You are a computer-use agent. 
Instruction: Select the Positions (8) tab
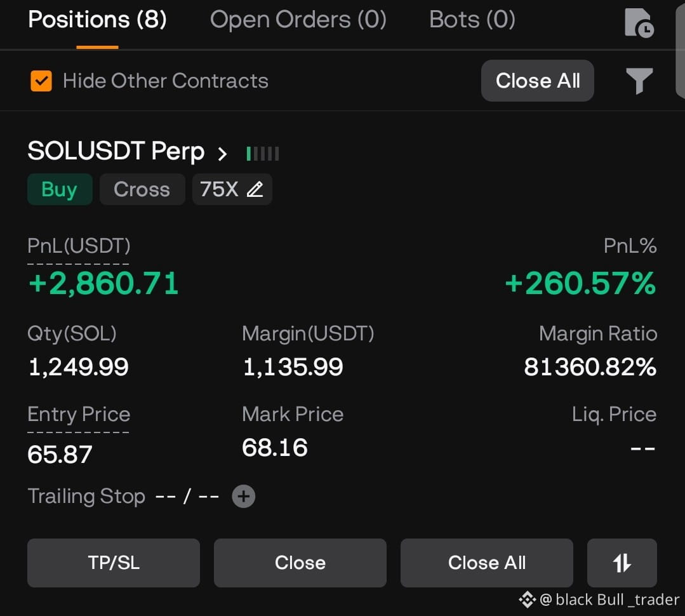[x=97, y=20]
